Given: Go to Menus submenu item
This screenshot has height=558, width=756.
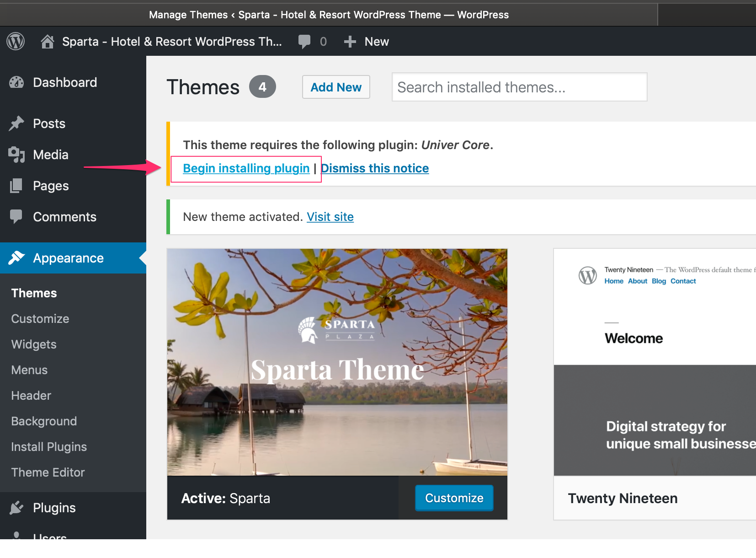Looking at the screenshot, I should point(29,370).
